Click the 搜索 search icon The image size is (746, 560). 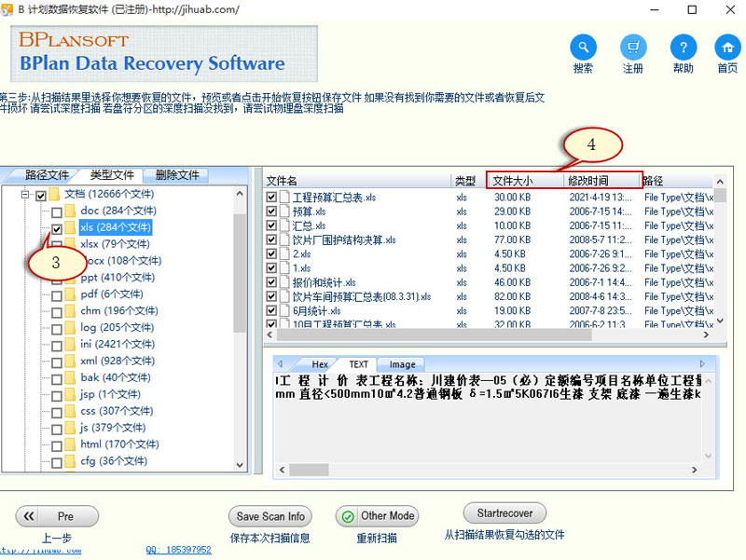(x=583, y=48)
